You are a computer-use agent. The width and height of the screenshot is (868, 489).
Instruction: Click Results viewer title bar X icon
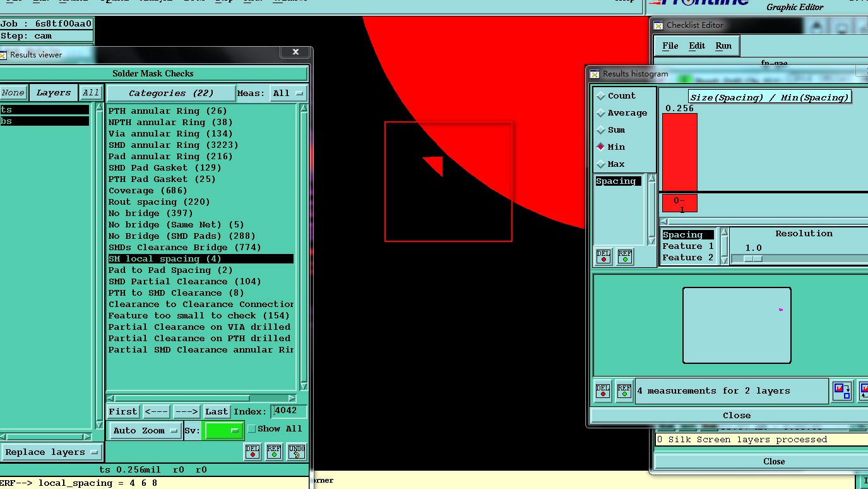(3, 55)
